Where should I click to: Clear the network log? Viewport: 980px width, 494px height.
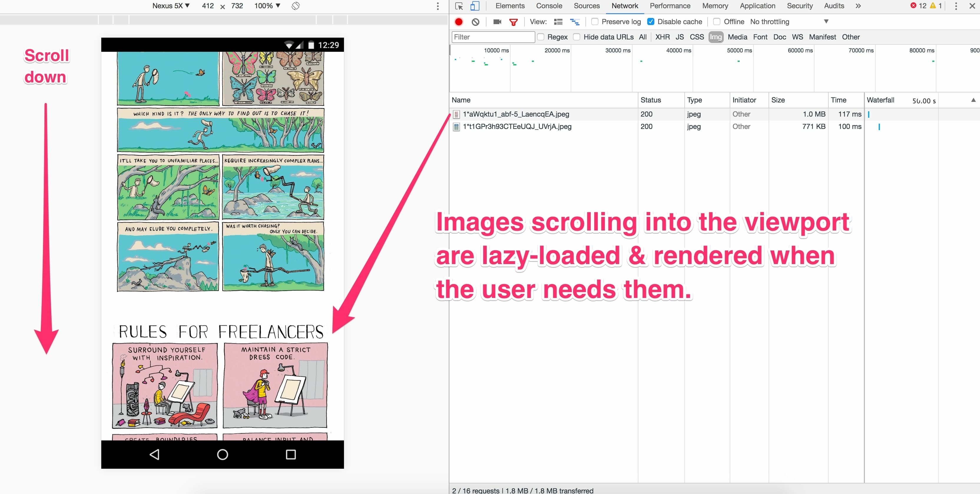pyautogui.click(x=476, y=22)
